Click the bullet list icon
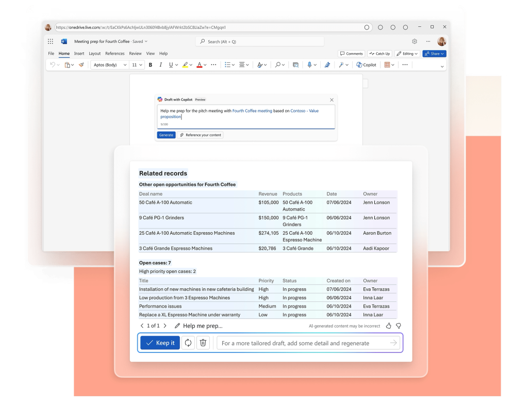The image size is (528, 420). (x=227, y=64)
